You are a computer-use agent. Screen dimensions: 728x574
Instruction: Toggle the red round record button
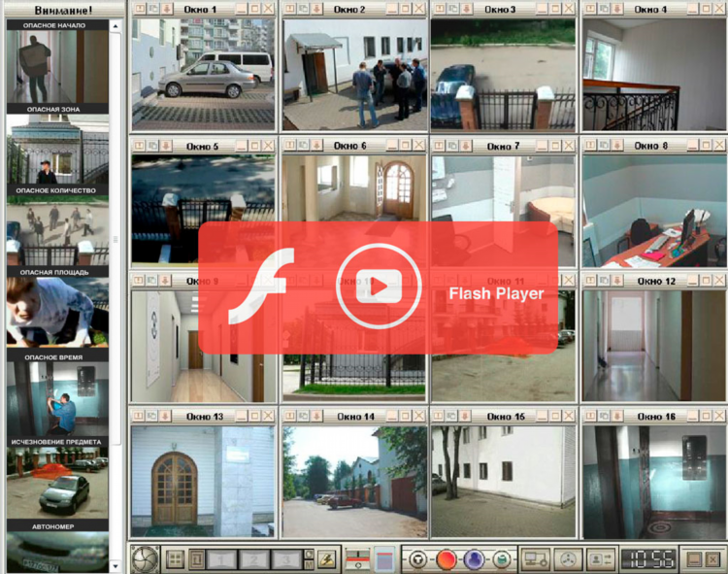(x=446, y=559)
